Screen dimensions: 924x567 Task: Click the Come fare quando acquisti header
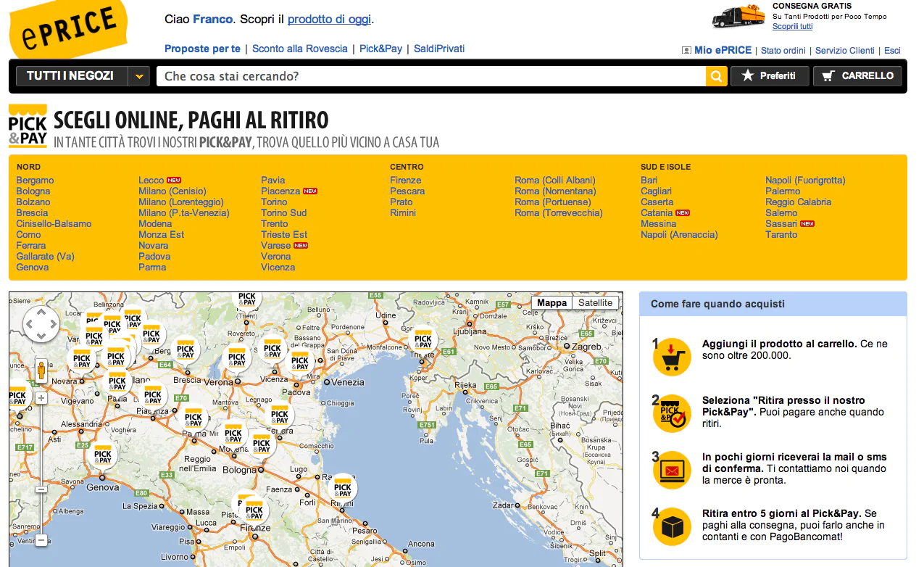773,304
